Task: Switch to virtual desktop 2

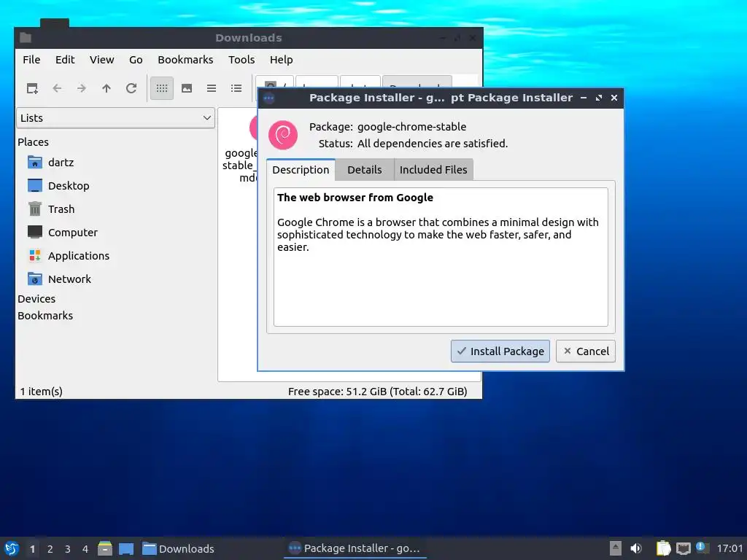Action: point(50,548)
